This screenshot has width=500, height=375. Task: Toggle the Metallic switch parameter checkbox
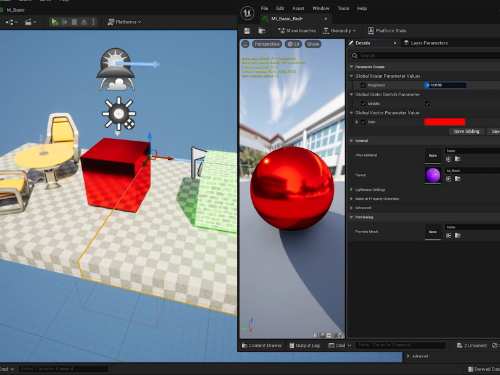click(x=363, y=104)
